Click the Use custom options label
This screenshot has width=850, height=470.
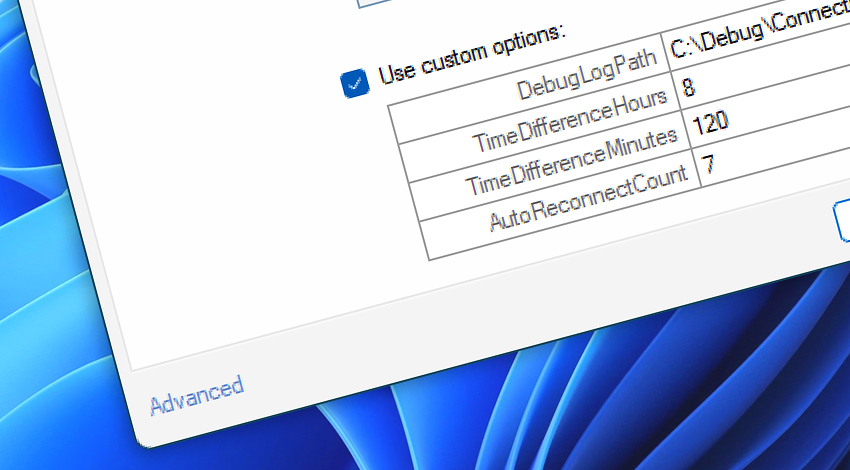point(471,53)
